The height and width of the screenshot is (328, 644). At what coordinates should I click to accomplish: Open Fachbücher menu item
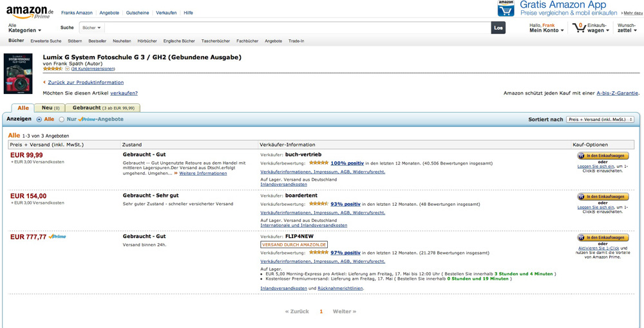(x=247, y=41)
